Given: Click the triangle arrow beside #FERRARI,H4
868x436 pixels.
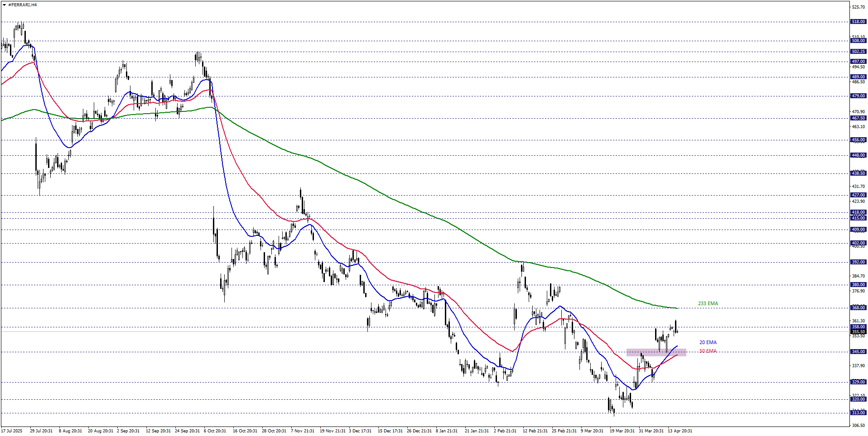Looking at the screenshot, I should [5, 5].
